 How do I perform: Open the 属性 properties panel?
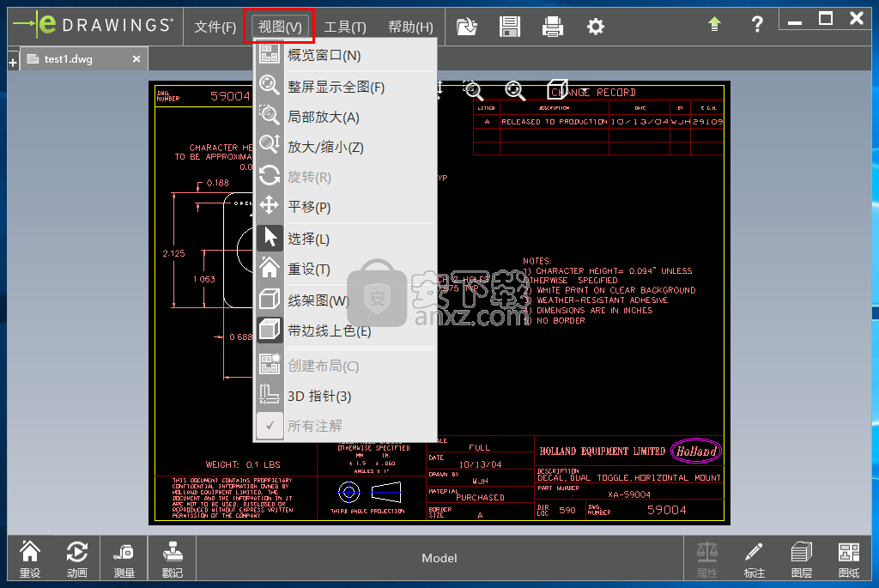[x=707, y=559]
